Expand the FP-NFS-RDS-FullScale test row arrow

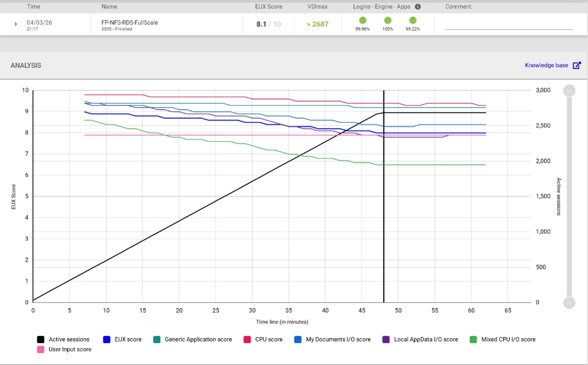click(16, 24)
